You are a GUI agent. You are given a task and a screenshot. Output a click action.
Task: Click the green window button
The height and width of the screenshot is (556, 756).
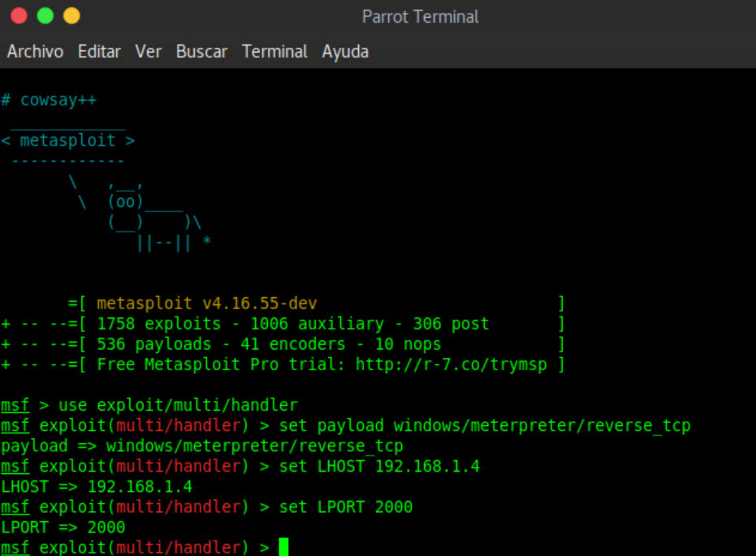pyautogui.click(x=45, y=16)
